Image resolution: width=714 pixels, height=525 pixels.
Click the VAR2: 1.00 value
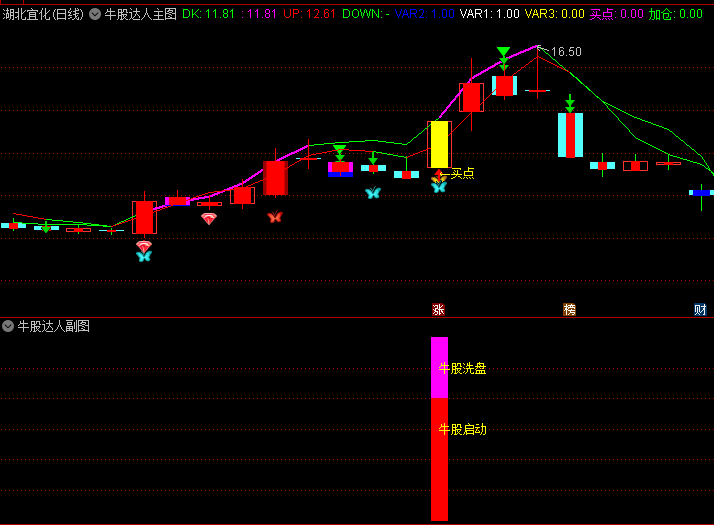pos(424,14)
